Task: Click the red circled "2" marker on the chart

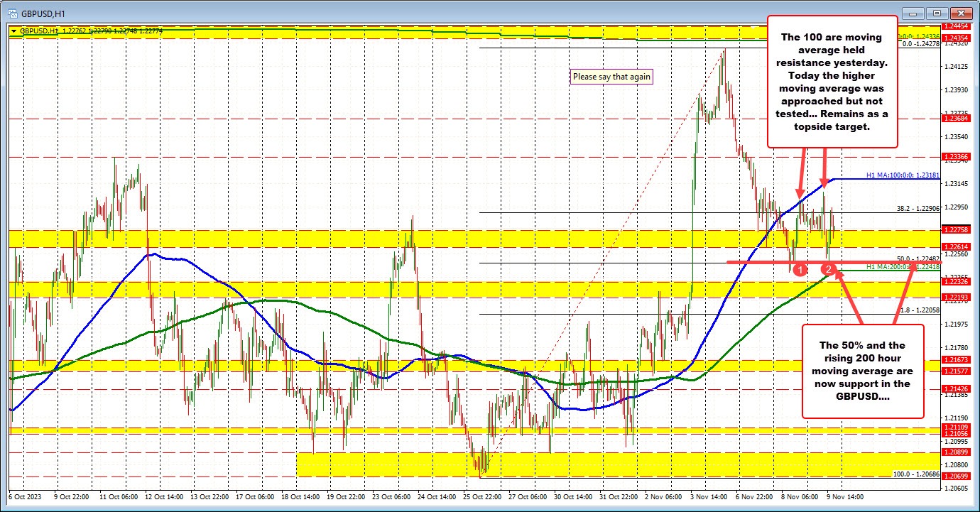Action: (x=828, y=269)
